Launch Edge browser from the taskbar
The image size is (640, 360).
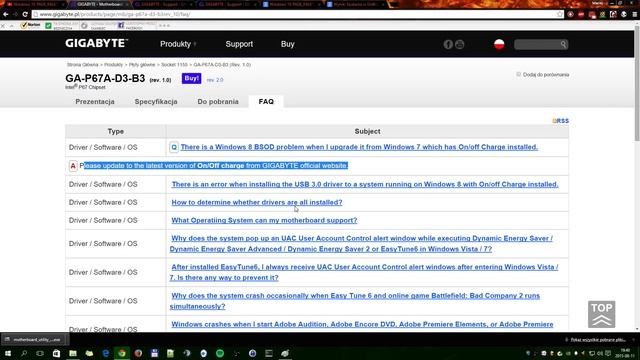click(x=106, y=353)
